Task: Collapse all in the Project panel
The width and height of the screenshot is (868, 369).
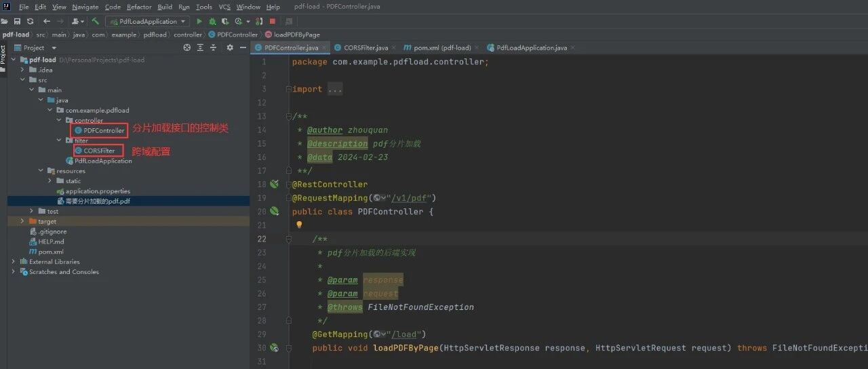Action: tap(214, 47)
